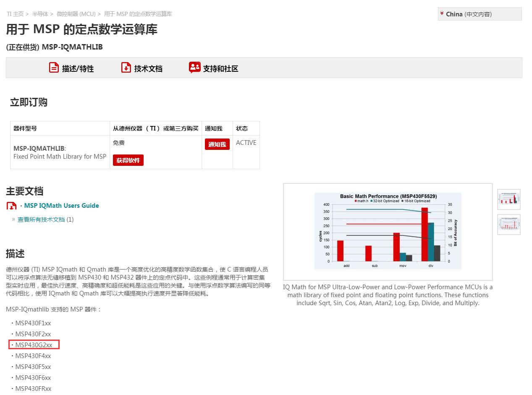
Task: Open 用于 MSP 的定点数学运算库 breadcrumb
Action: (138, 14)
